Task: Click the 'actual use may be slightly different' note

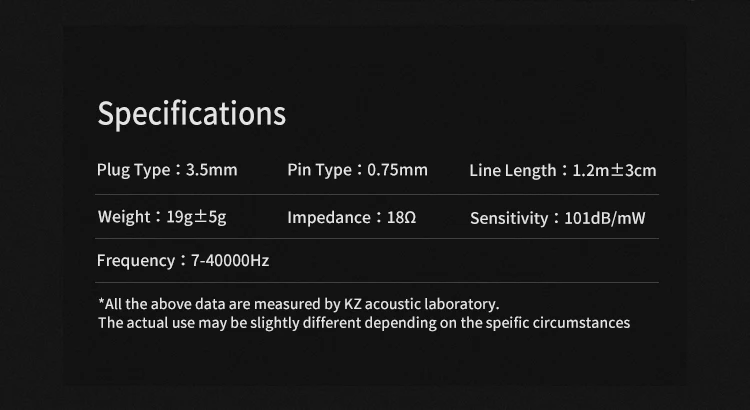Action: point(364,323)
